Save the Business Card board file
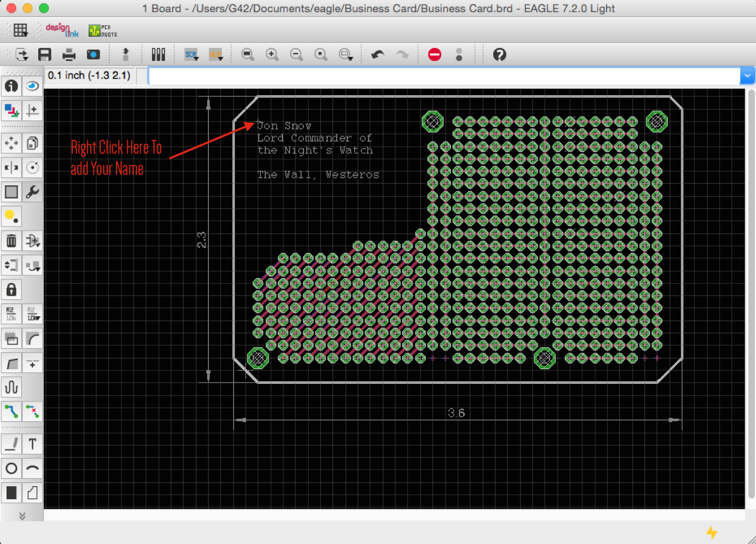Screen dimensions: 756x544 [x=44, y=54]
